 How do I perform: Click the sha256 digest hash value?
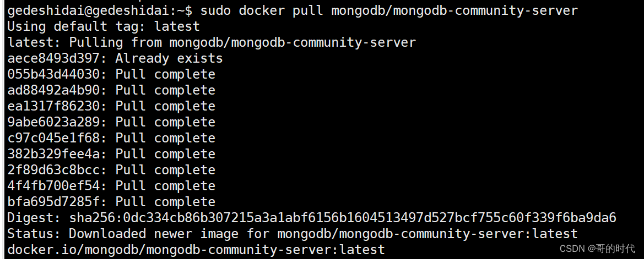(x=343, y=217)
